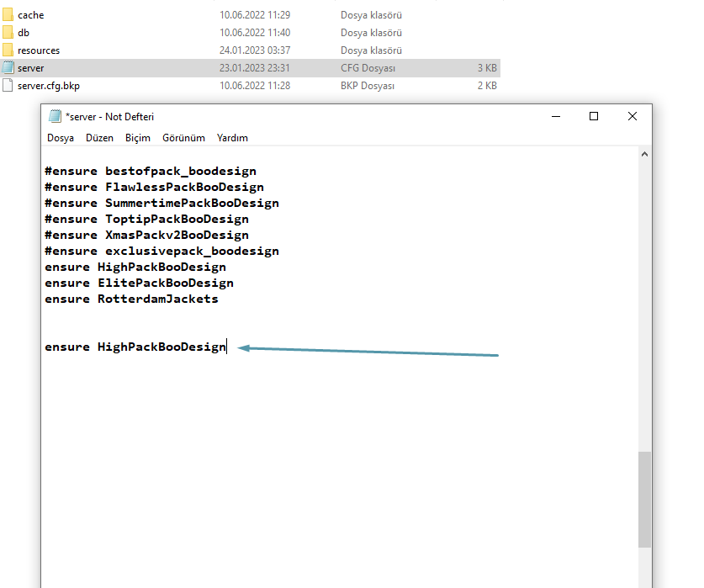This screenshot has height=588, width=704.
Task: Select the server.cfg.bkp file icon
Action: (x=8, y=86)
